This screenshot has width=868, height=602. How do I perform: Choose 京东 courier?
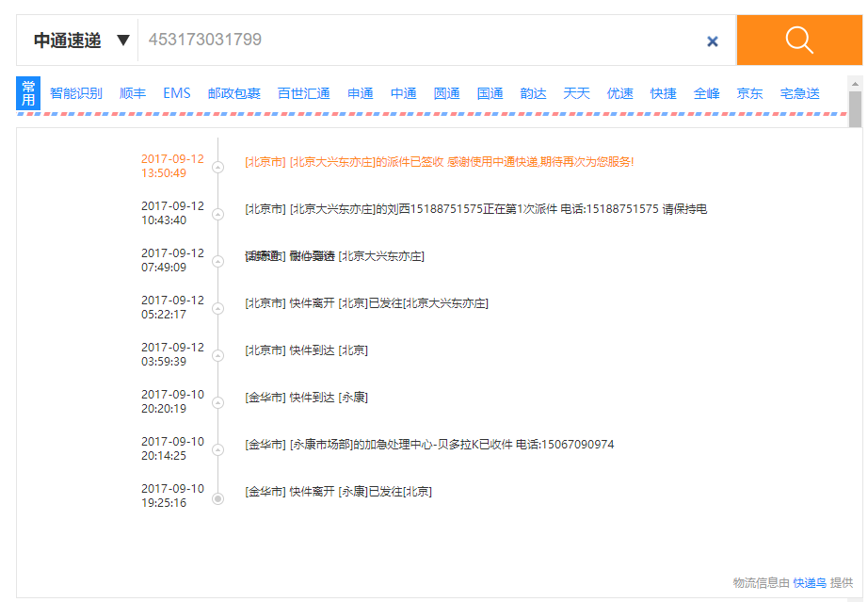[x=750, y=93]
